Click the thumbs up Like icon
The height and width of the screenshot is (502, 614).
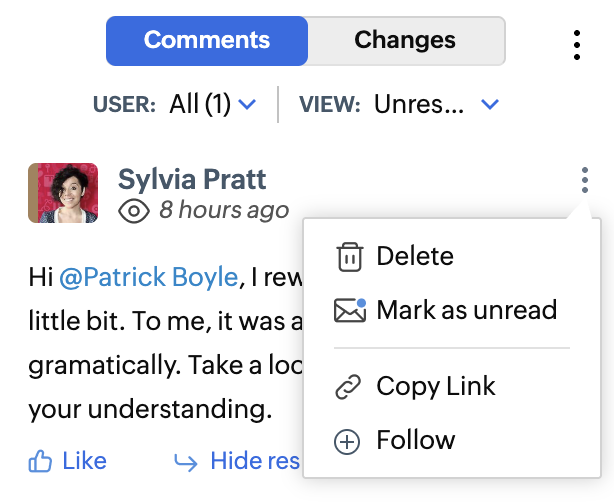[40, 461]
